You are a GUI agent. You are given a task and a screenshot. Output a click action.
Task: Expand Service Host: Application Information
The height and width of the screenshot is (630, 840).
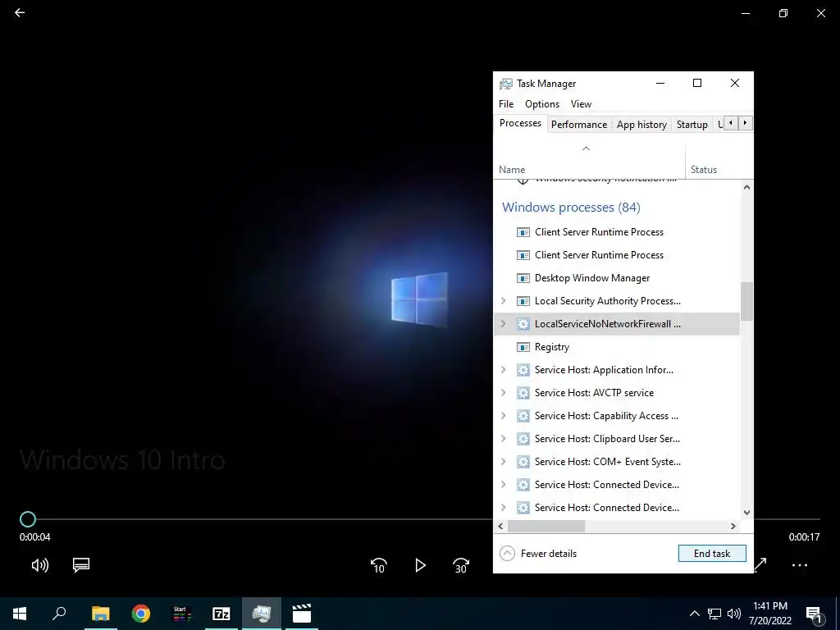[503, 370]
